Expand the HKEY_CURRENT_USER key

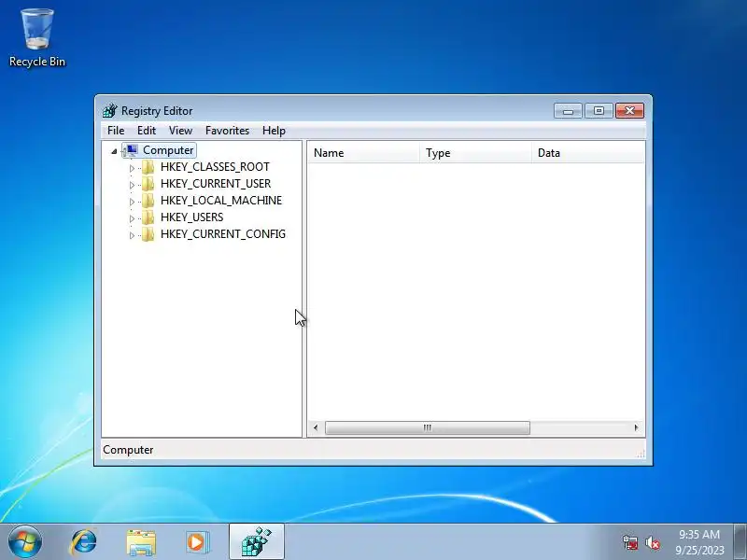click(x=132, y=184)
